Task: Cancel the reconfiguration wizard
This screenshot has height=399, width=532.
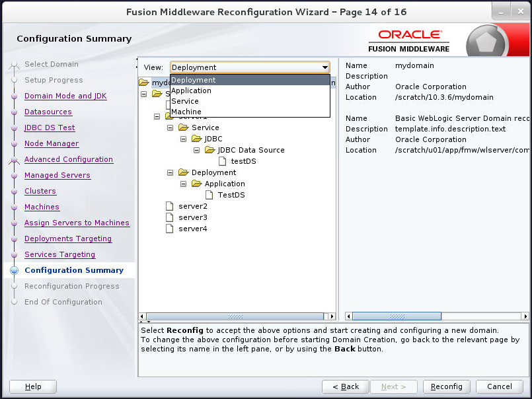Action: (500, 387)
